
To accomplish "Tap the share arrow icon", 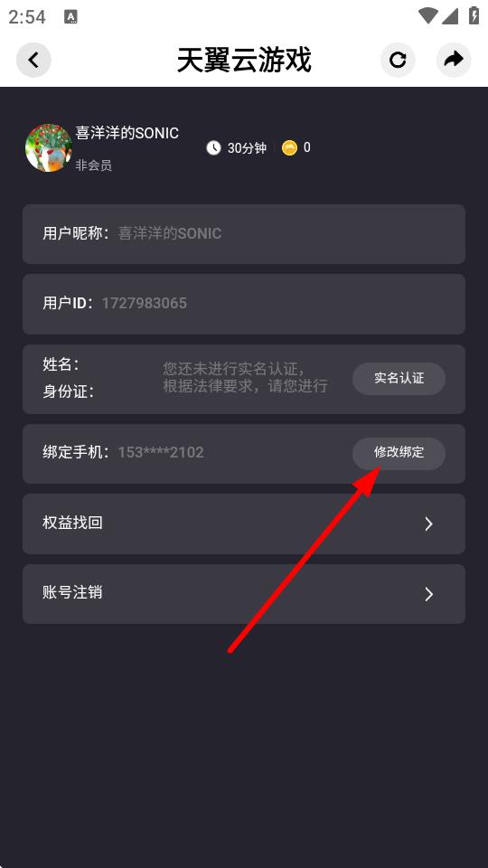I will pos(454,60).
